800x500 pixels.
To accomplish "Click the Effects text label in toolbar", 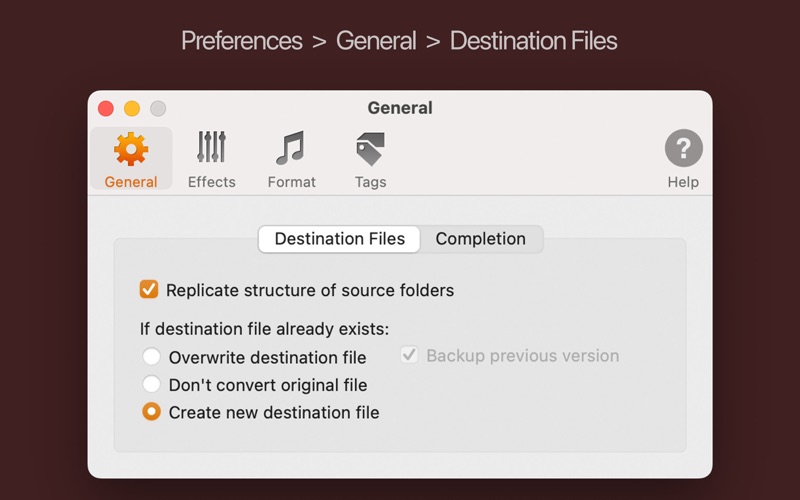I will (x=211, y=182).
